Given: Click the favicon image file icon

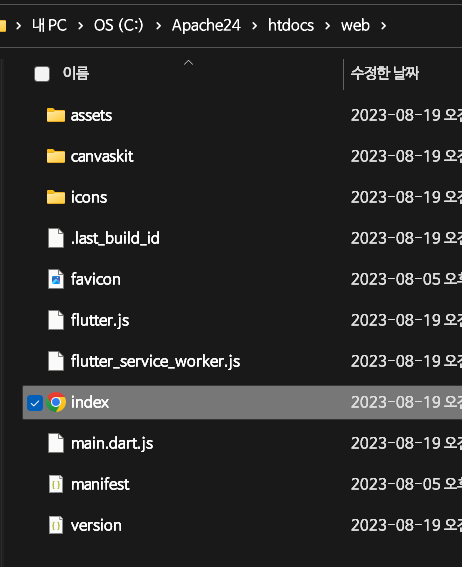Looking at the screenshot, I should (56, 279).
